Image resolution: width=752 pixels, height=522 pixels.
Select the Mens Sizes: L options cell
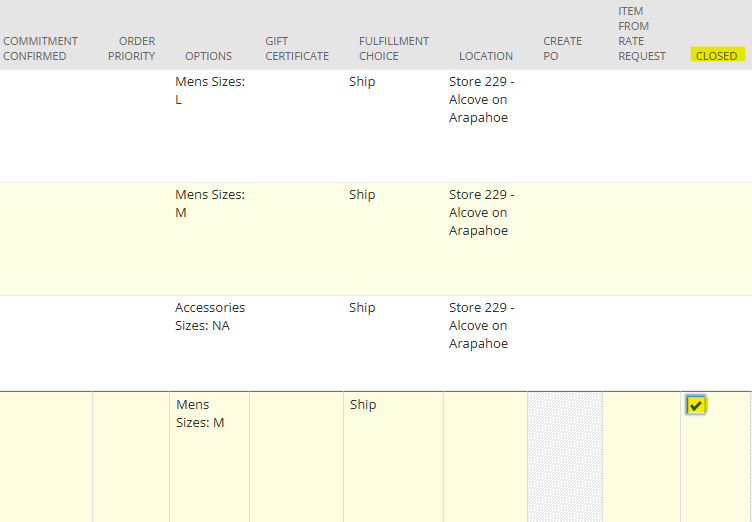click(x=210, y=91)
